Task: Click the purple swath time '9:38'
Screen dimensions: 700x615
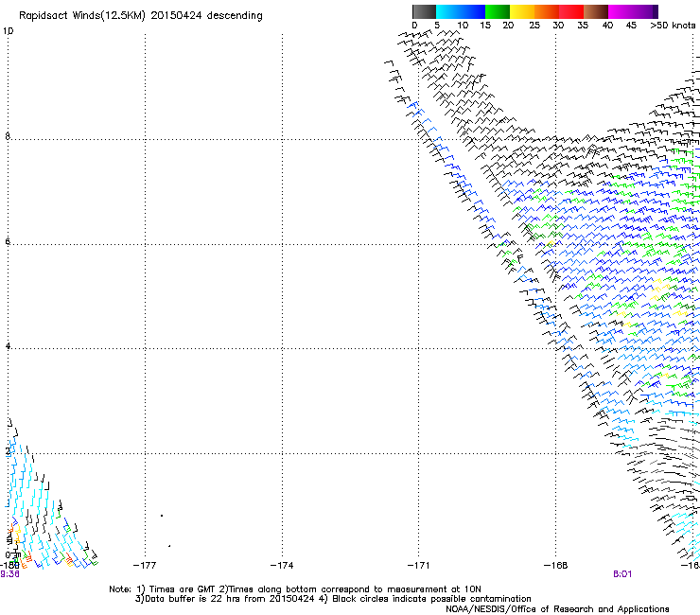Action: click(x=9, y=574)
